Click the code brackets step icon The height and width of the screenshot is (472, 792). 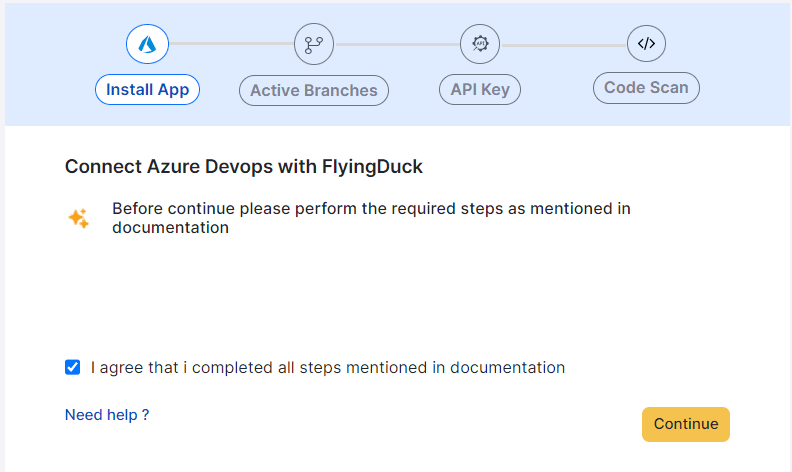pos(646,44)
